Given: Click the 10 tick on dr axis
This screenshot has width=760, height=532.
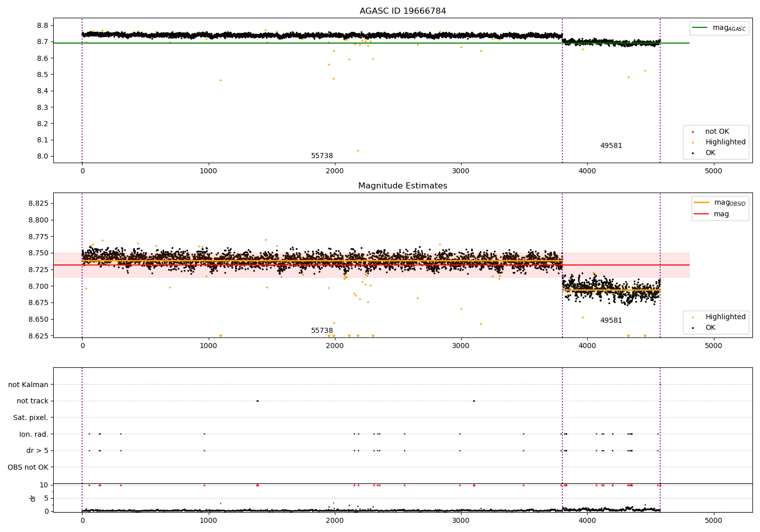Looking at the screenshot, I should pyautogui.click(x=44, y=485).
